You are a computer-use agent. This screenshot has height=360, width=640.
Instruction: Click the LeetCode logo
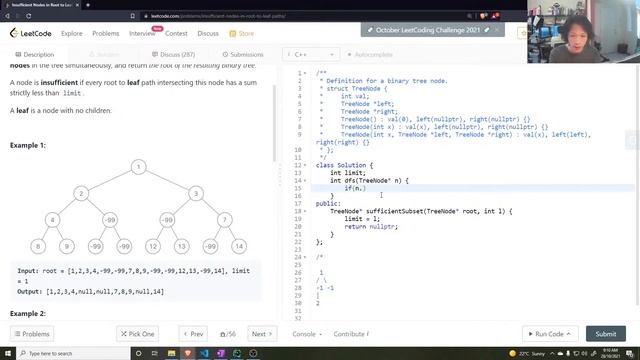pyautogui.click(x=31, y=33)
